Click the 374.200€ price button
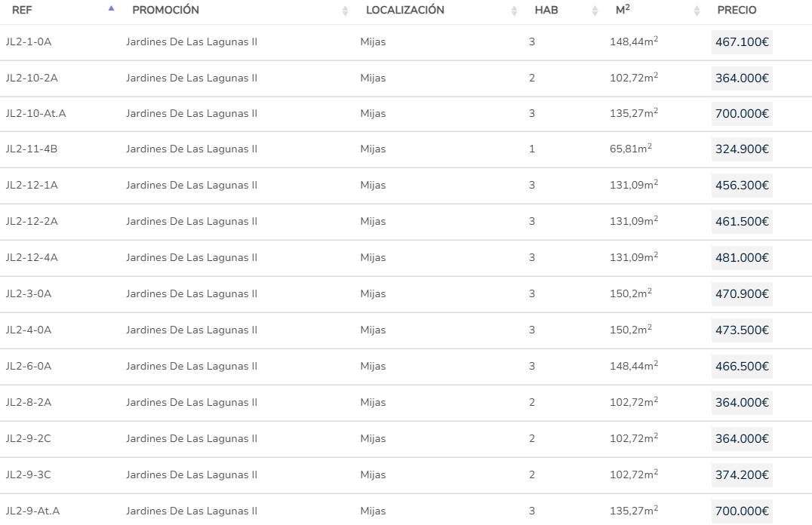The height and width of the screenshot is (525, 812). (x=742, y=474)
